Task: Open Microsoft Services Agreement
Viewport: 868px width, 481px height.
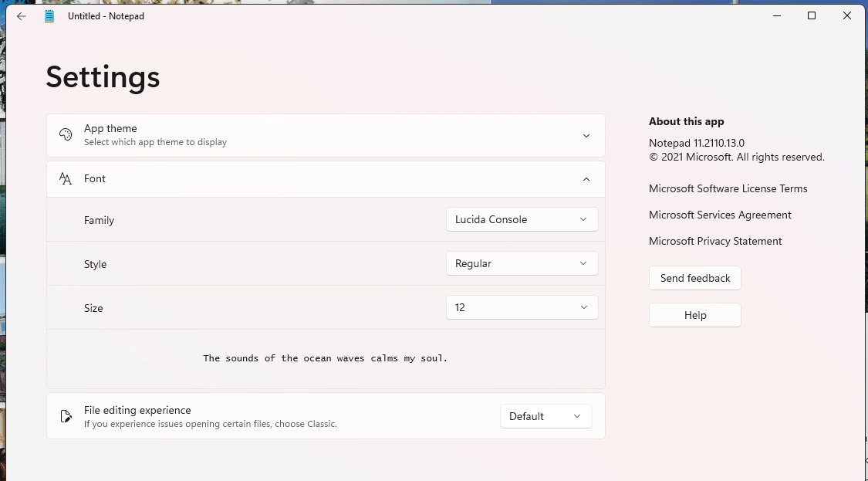Action: point(720,215)
